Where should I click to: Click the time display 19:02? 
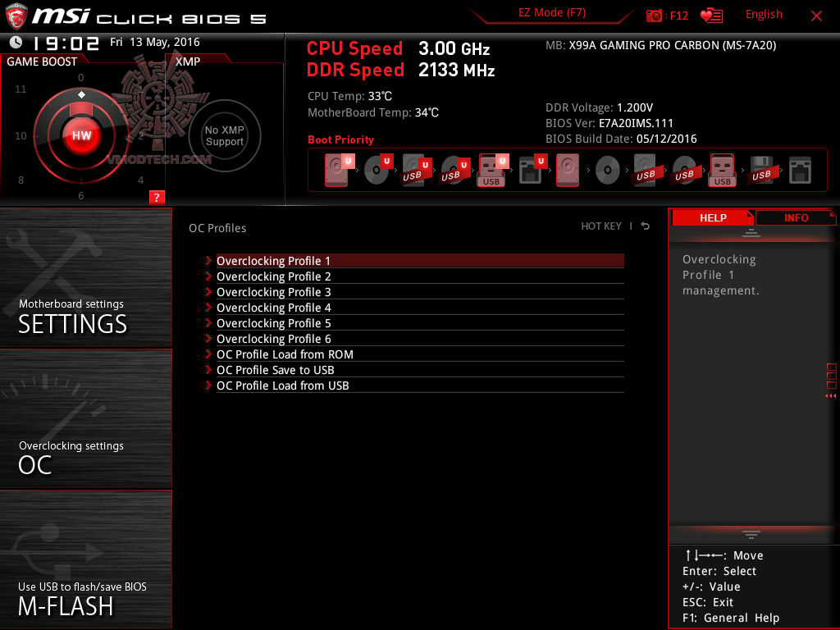coord(66,43)
